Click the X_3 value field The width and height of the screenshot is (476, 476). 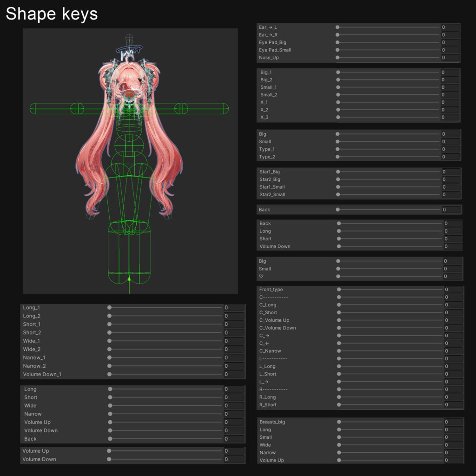[x=450, y=117]
